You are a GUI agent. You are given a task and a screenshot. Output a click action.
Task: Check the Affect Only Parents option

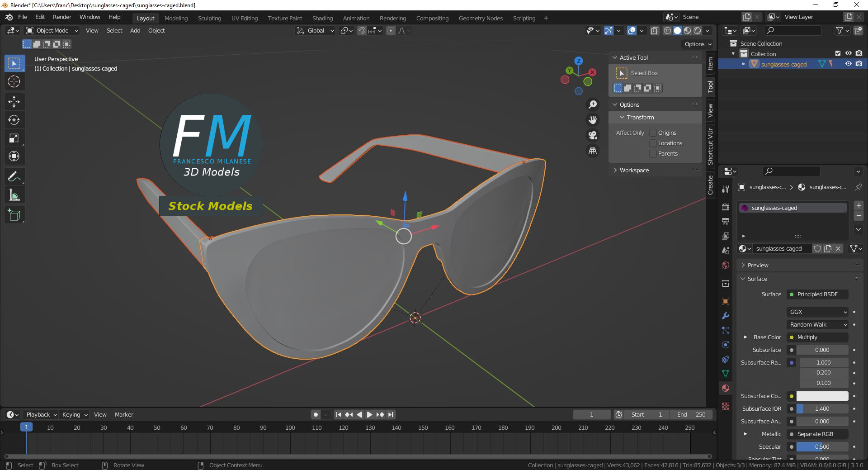click(x=653, y=154)
